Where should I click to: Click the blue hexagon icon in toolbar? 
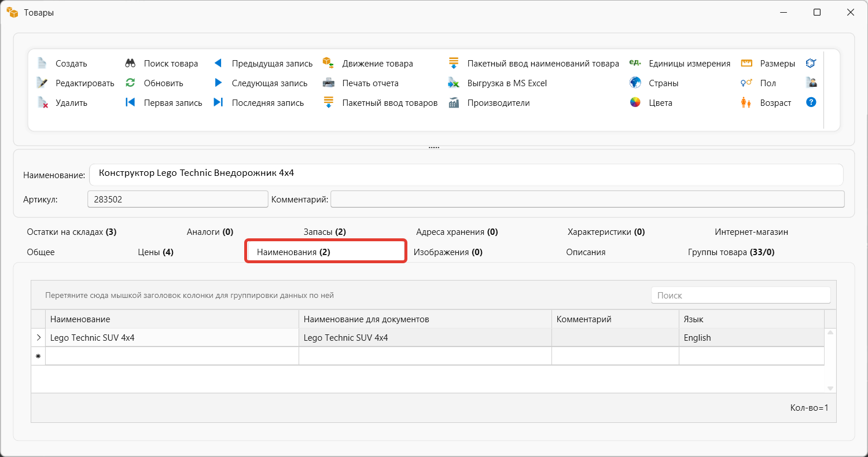(x=811, y=63)
